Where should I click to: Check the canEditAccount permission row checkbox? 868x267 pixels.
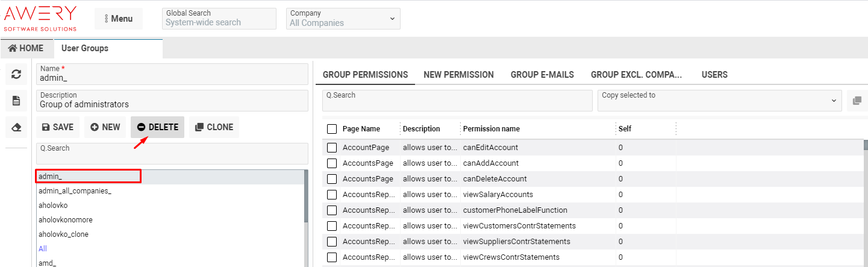[332, 148]
